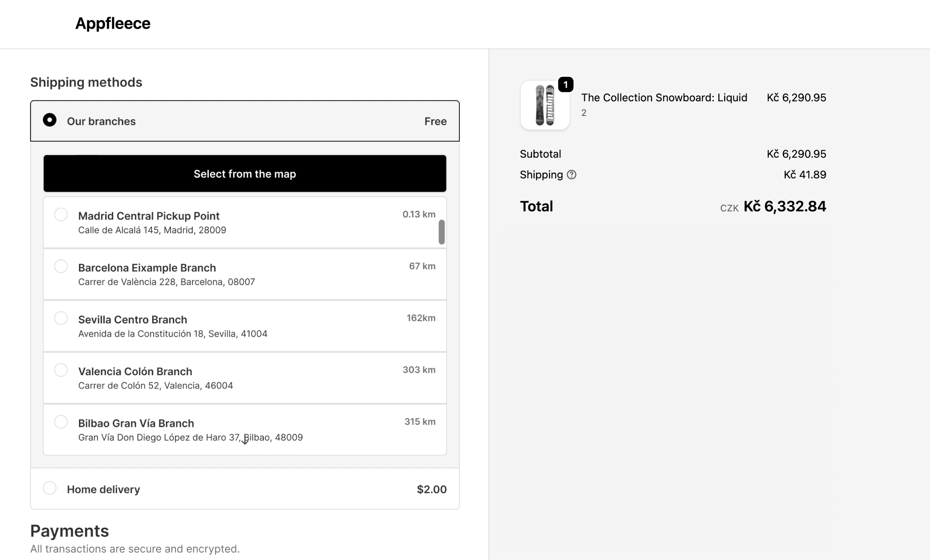This screenshot has height=560, width=930.
Task: Open the Appfleece store logo link
Action: pos(113,23)
